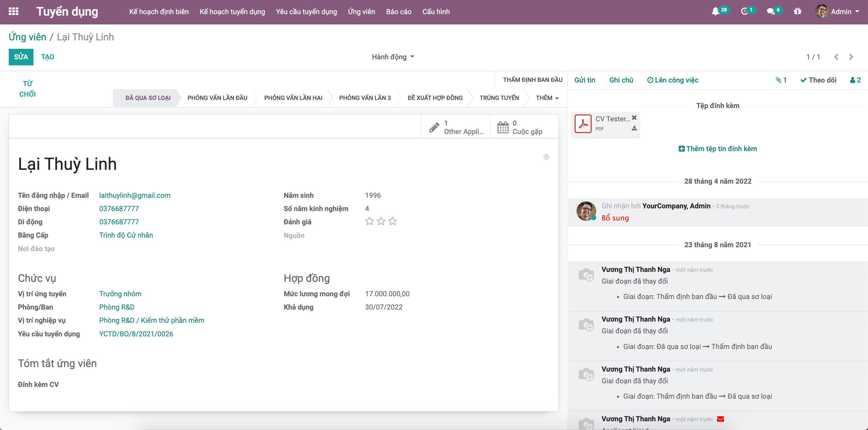Click the SỬA edit button

(21, 57)
